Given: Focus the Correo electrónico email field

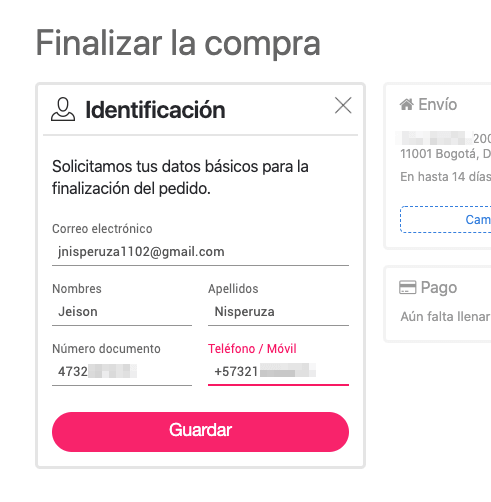Looking at the screenshot, I should coord(200,252).
